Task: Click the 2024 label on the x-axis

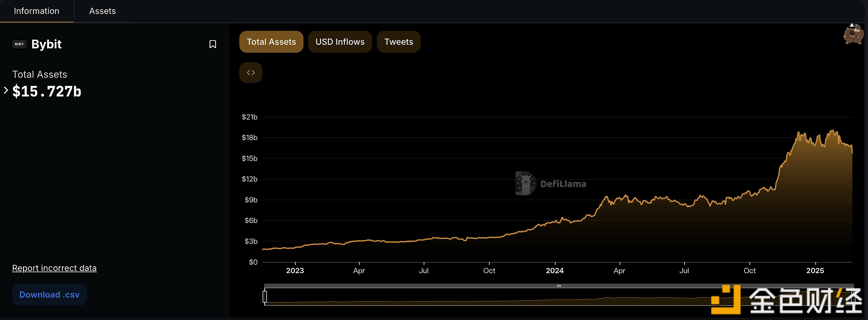Action: coord(555,271)
